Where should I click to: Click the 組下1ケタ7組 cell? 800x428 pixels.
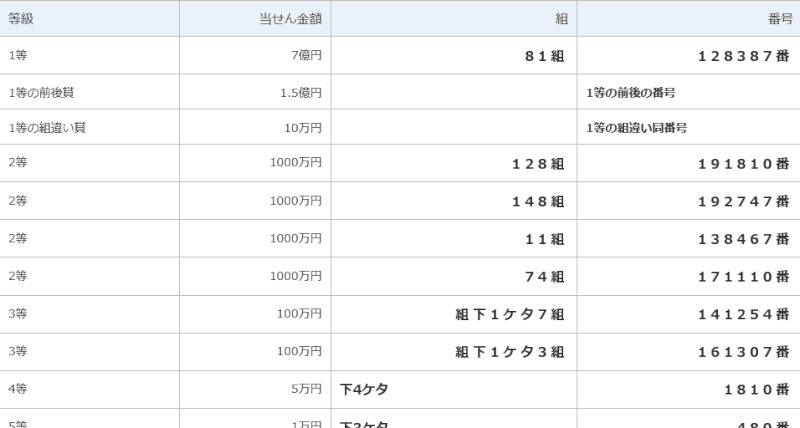pos(510,314)
